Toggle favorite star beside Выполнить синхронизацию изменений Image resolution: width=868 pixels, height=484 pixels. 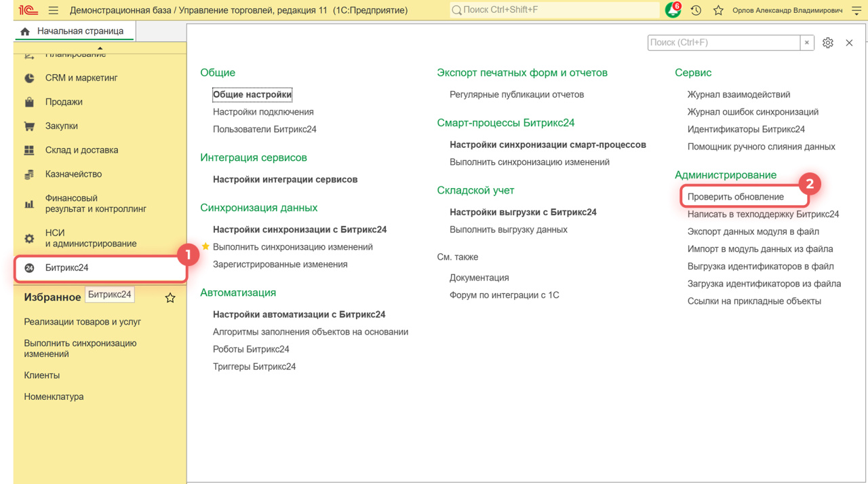[x=205, y=246]
